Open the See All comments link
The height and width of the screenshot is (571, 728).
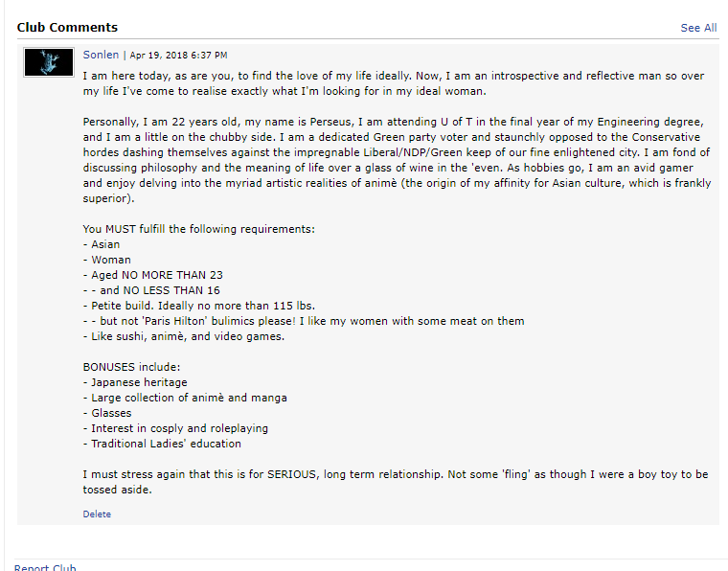[x=698, y=28]
